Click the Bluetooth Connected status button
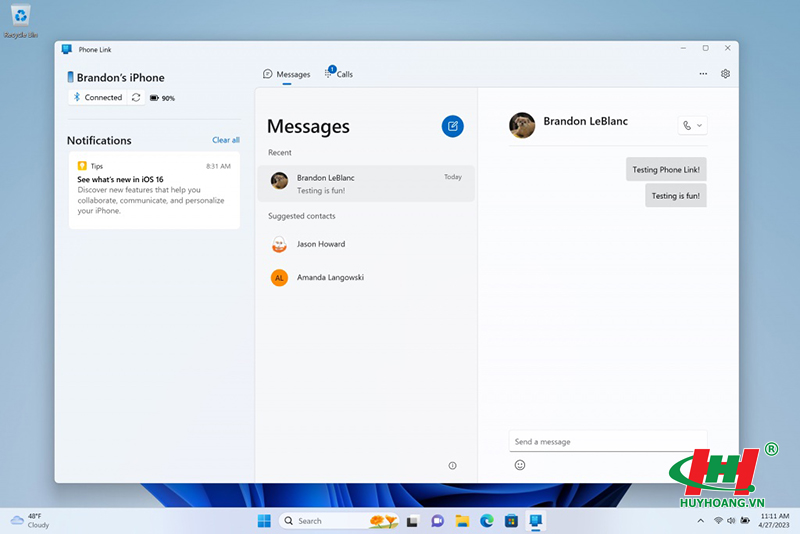Image resolution: width=800 pixels, height=534 pixels. [97, 97]
